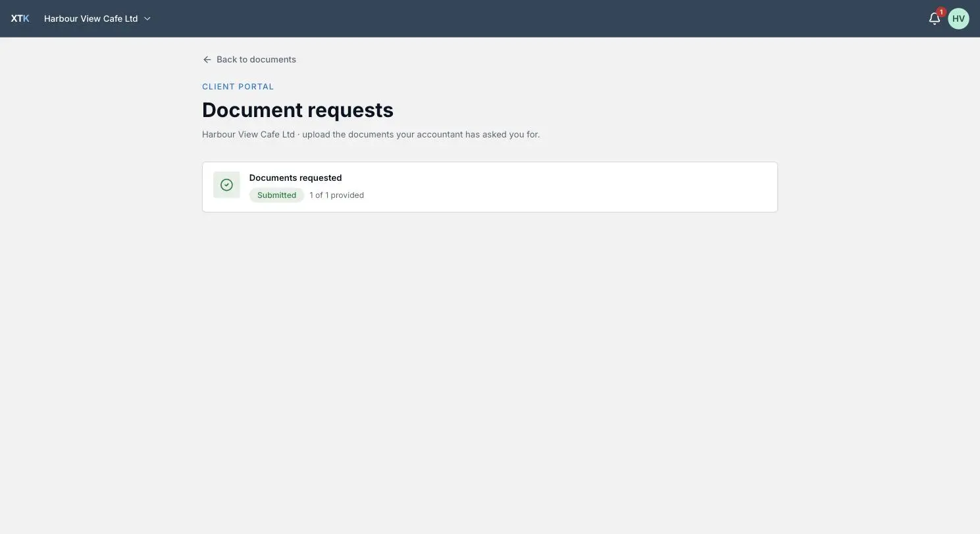Expand the Harbour View Cafe Ltd company switcher
Viewport: 980px width, 534px height.
point(97,18)
